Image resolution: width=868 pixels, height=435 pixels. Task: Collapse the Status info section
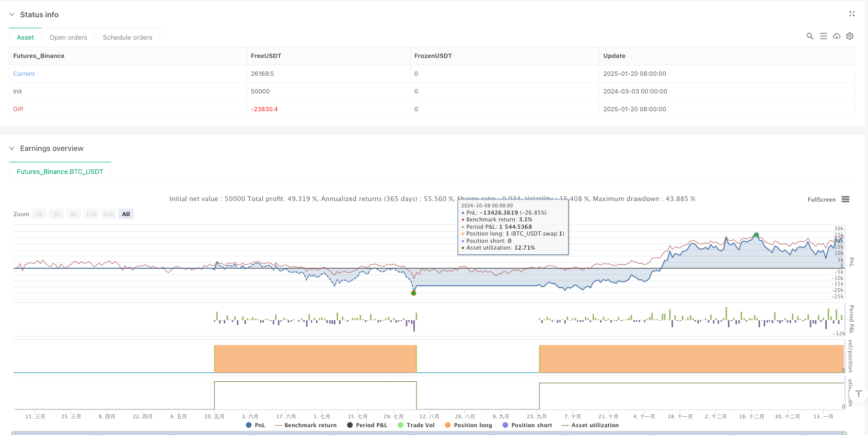point(12,15)
